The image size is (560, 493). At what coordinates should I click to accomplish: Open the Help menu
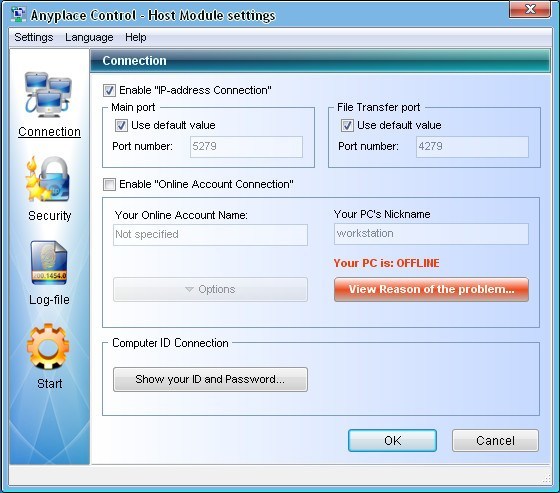tap(136, 37)
